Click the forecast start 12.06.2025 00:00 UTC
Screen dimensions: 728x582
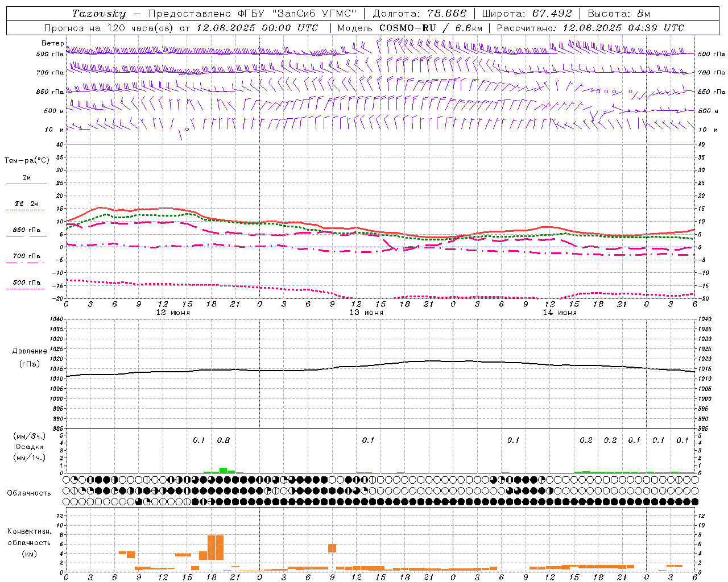click(257, 28)
